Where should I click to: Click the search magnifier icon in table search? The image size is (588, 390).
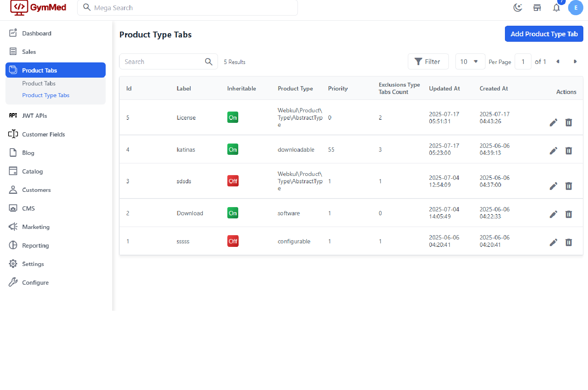click(x=209, y=62)
